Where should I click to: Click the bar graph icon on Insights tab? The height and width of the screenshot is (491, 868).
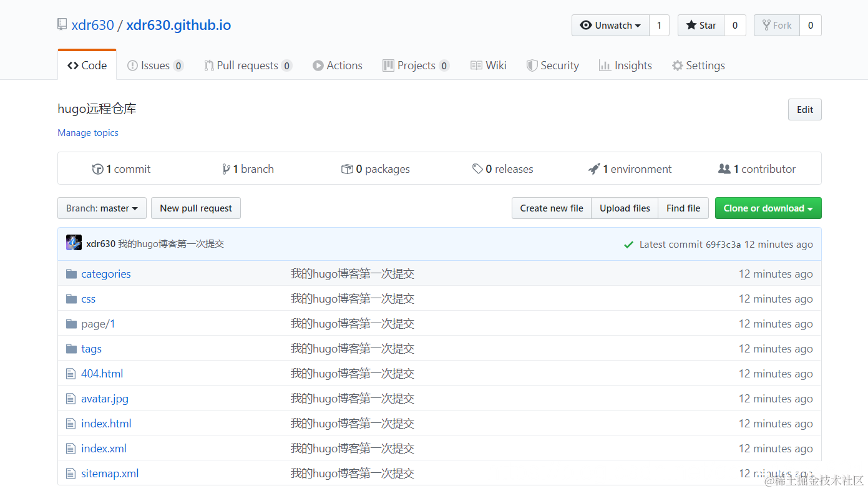605,66
